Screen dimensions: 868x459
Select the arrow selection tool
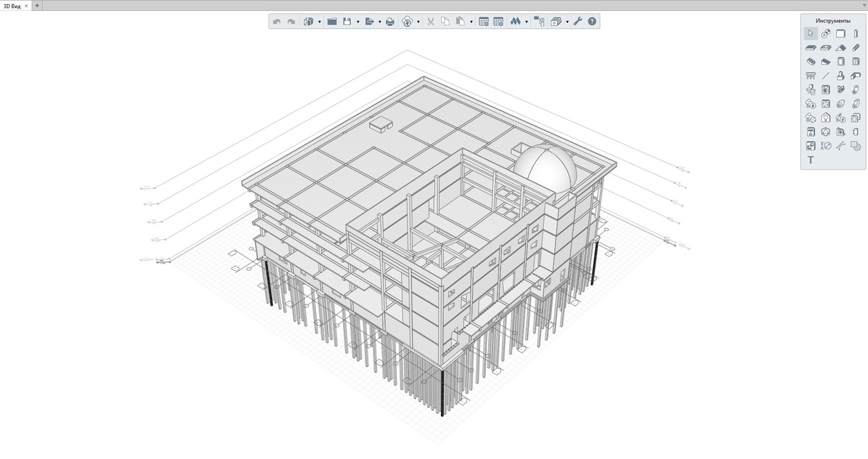point(810,33)
